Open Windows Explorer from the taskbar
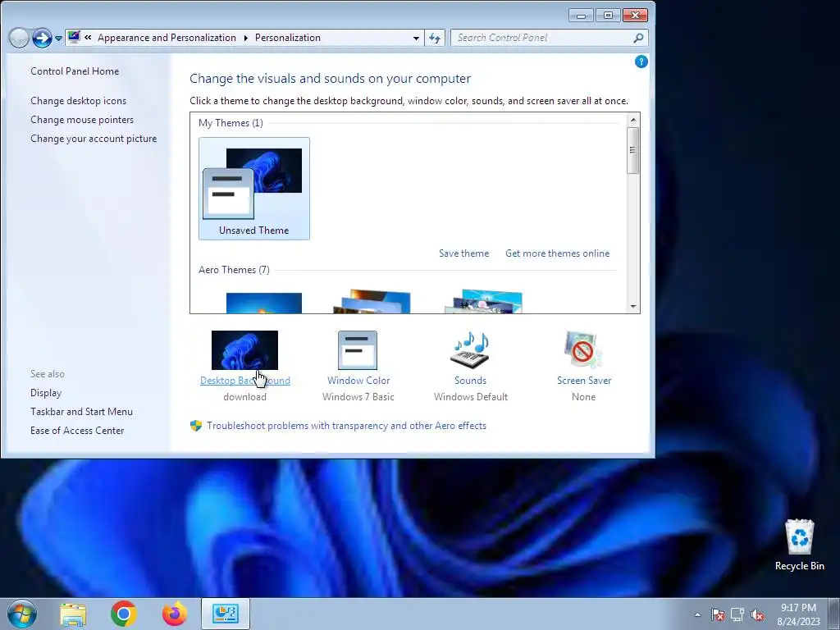This screenshot has width=840, height=630. click(x=73, y=614)
